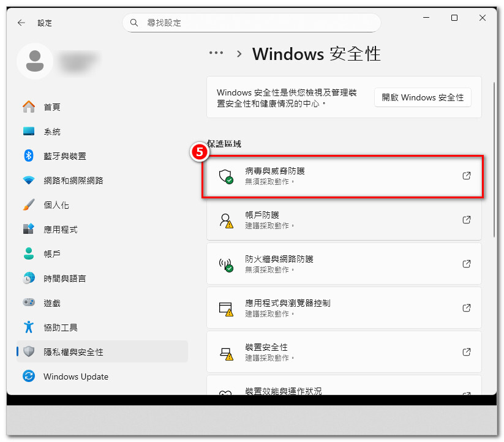The image size is (504, 442).
Task: Open 首頁 from the sidebar
Action: pyautogui.click(x=51, y=107)
